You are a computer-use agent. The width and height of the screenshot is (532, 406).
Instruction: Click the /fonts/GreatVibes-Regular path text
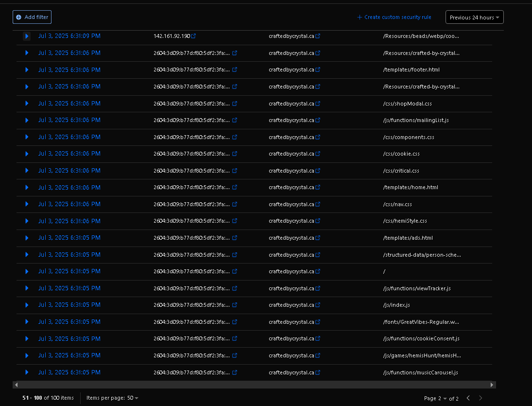pyautogui.click(x=421, y=322)
